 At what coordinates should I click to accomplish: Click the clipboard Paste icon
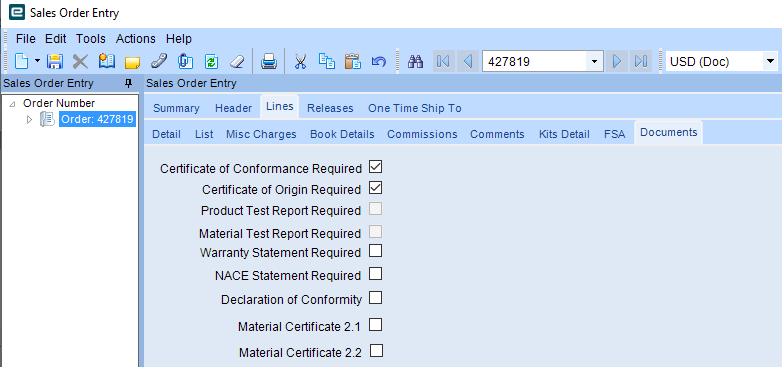click(353, 61)
